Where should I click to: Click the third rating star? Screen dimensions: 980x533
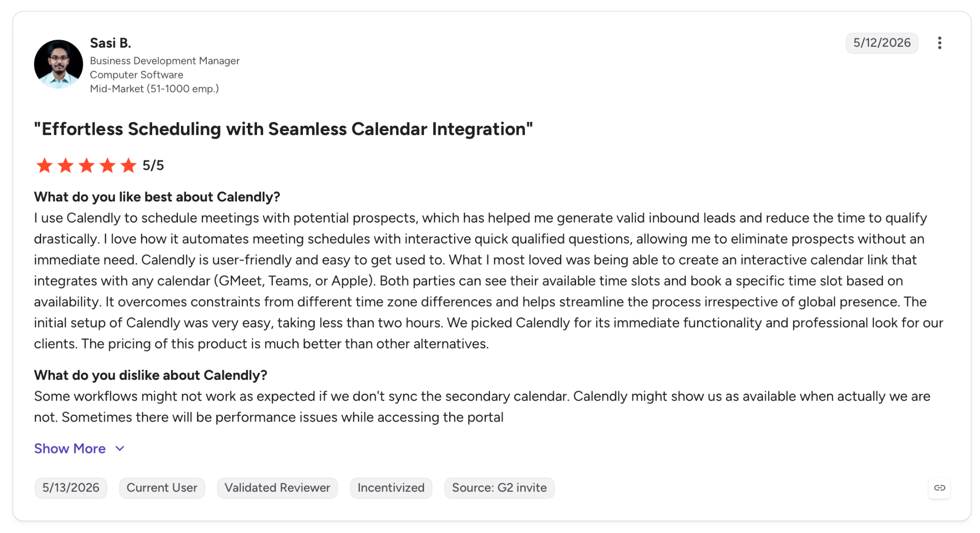(x=87, y=166)
